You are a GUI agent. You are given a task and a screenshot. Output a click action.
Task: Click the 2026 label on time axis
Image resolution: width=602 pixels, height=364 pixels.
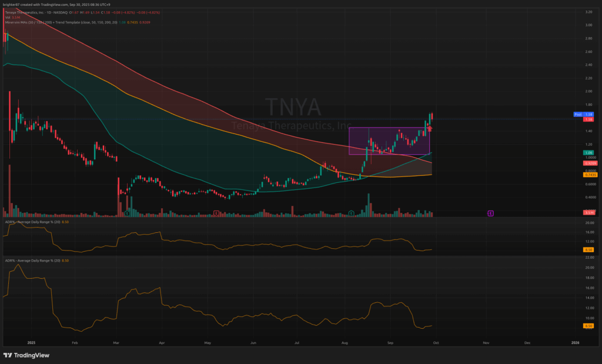575,342
